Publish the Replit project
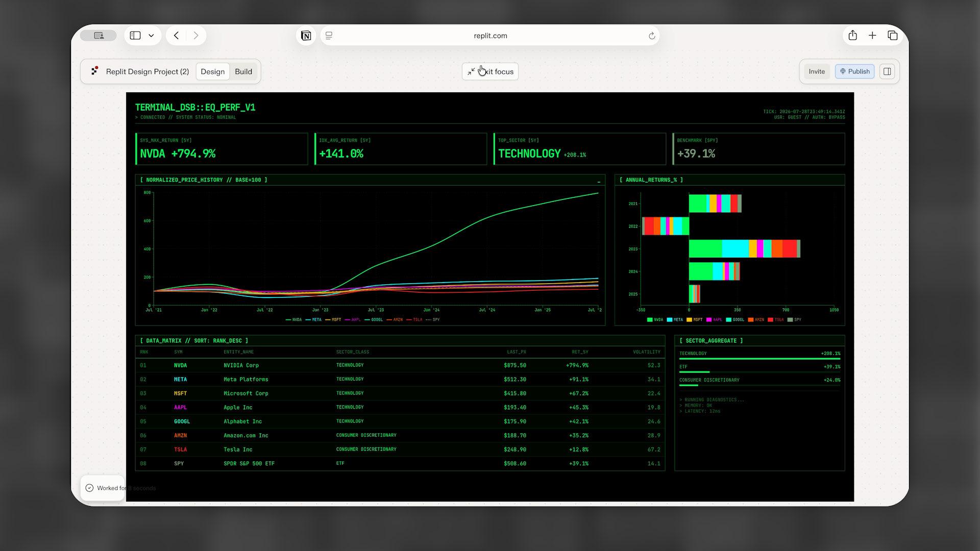 (855, 71)
